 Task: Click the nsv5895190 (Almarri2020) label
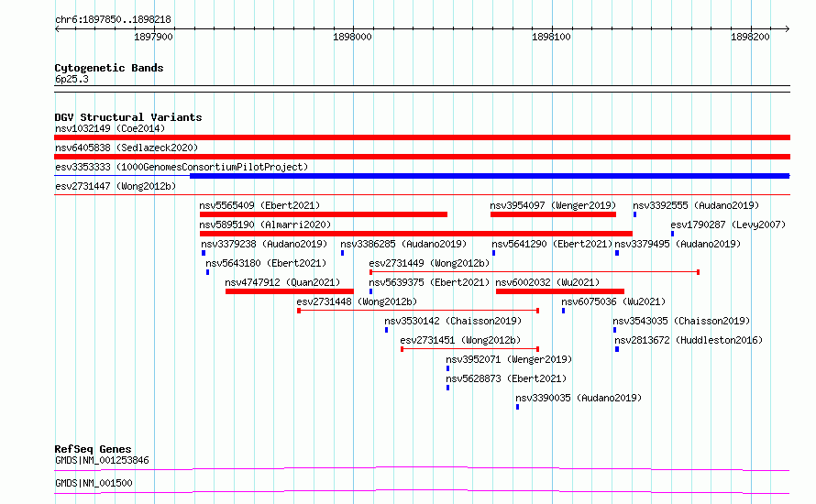pos(265,225)
